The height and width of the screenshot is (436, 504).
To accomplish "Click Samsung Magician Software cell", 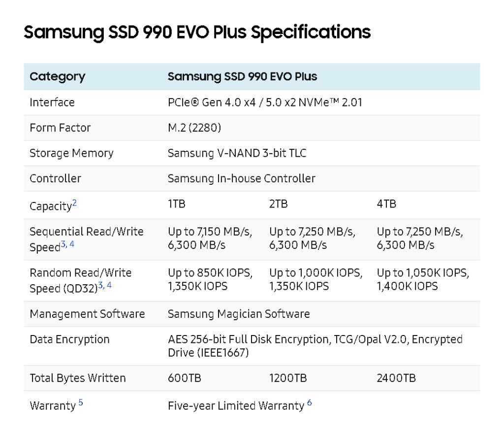I will pyautogui.click(x=239, y=314).
